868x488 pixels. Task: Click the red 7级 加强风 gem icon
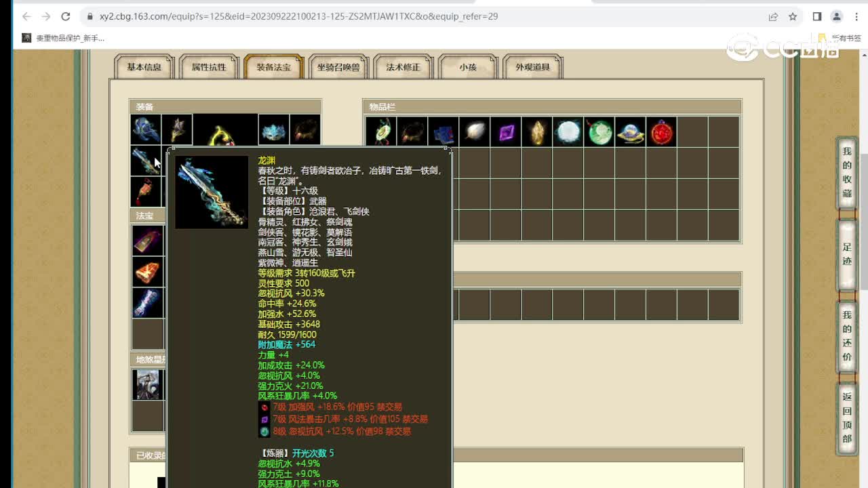click(x=264, y=407)
